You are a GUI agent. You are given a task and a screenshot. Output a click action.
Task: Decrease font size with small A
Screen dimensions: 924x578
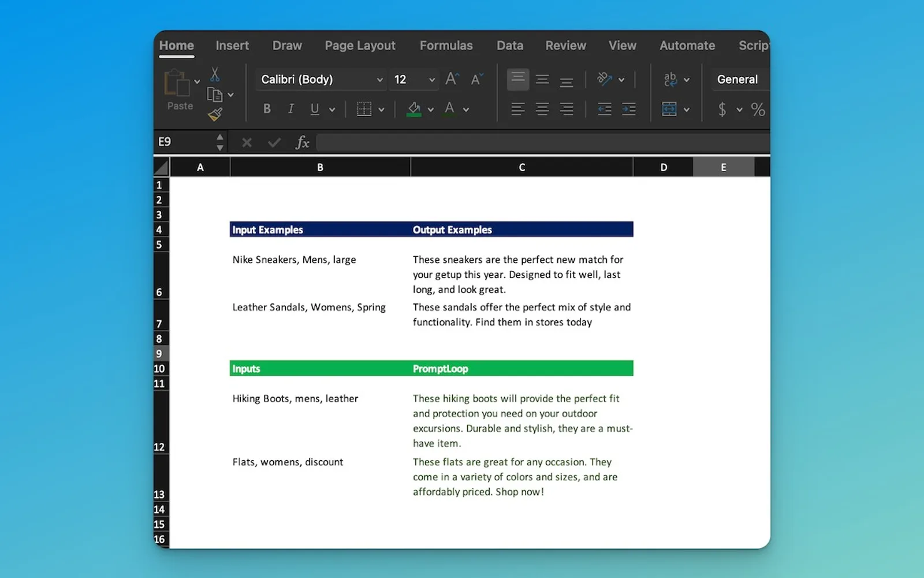coord(476,79)
